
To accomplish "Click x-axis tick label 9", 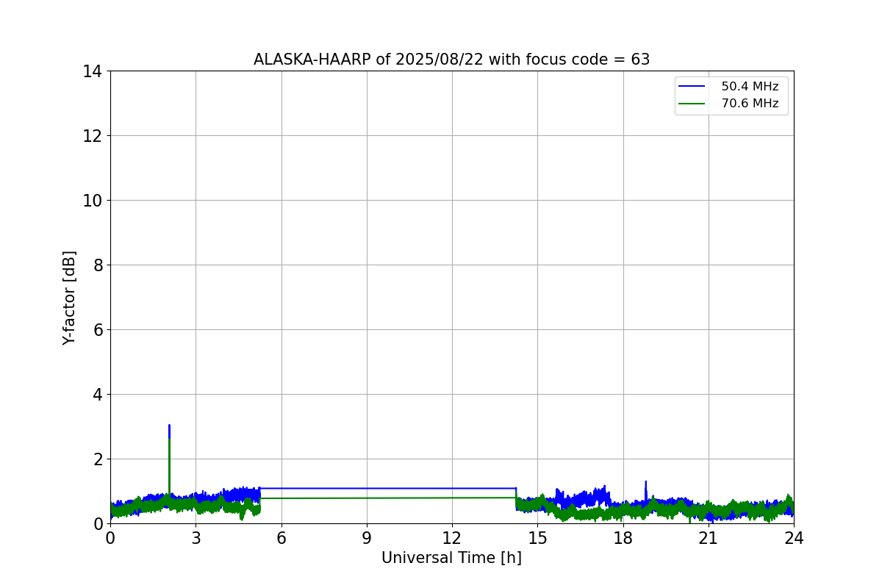I will pos(367,537).
